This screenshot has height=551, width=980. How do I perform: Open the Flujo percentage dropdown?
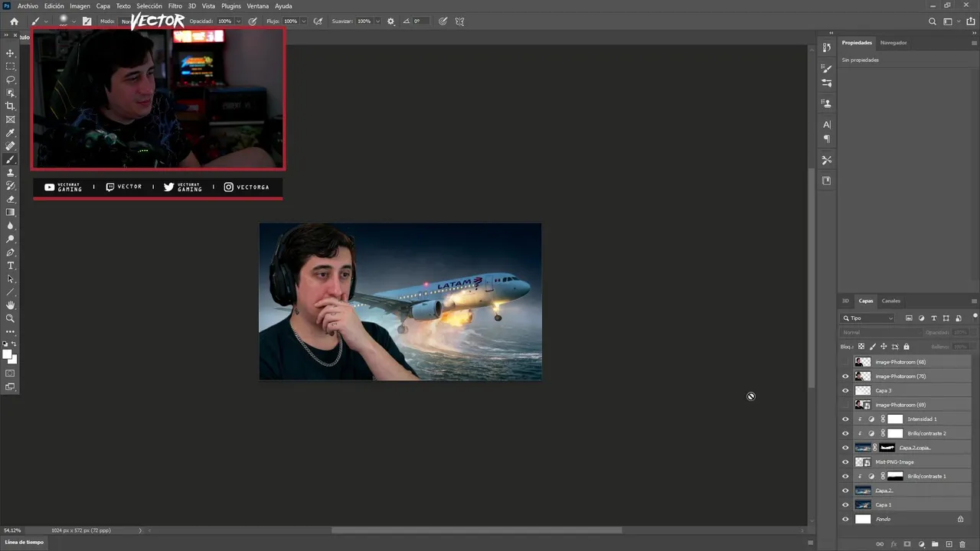click(x=304, y=21)
